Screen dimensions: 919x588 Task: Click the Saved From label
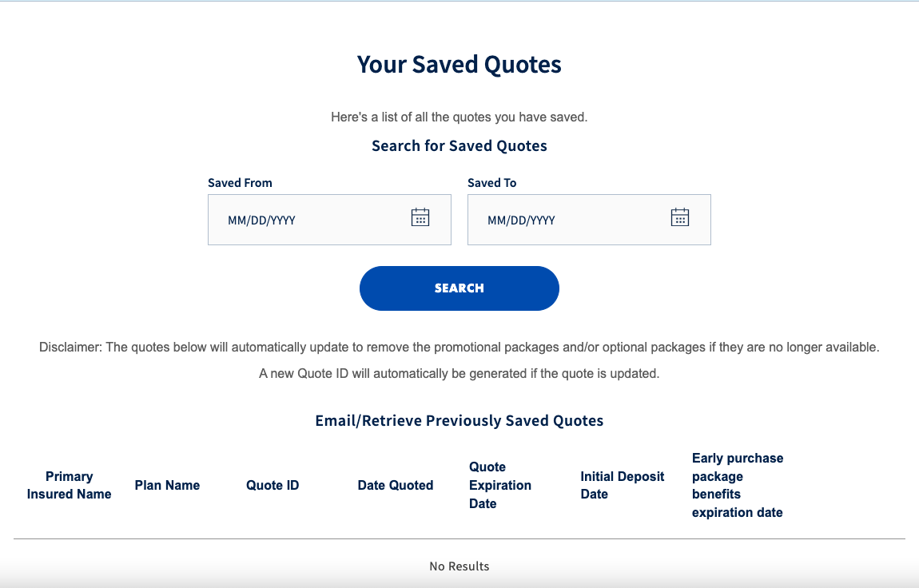240,183
